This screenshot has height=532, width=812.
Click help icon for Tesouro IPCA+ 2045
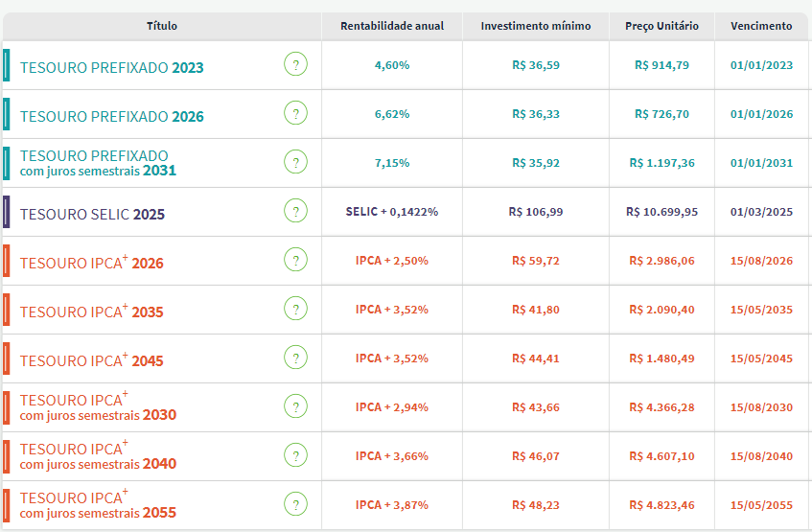(295, 359)
